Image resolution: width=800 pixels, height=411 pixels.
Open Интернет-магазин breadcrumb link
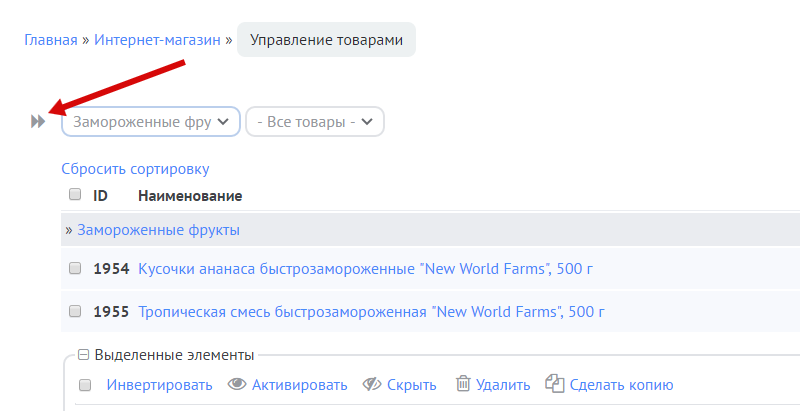[x=158, y=41]
